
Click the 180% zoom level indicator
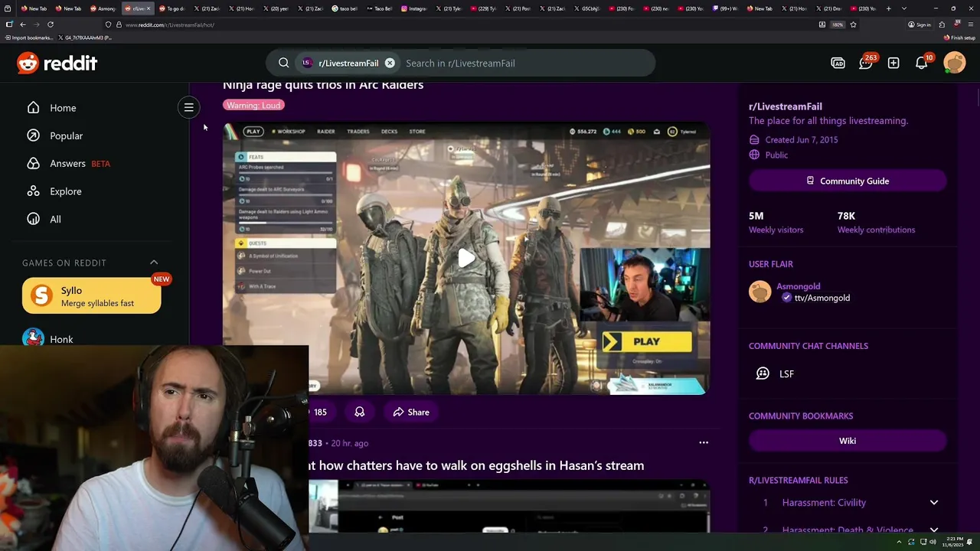[838, 24]
